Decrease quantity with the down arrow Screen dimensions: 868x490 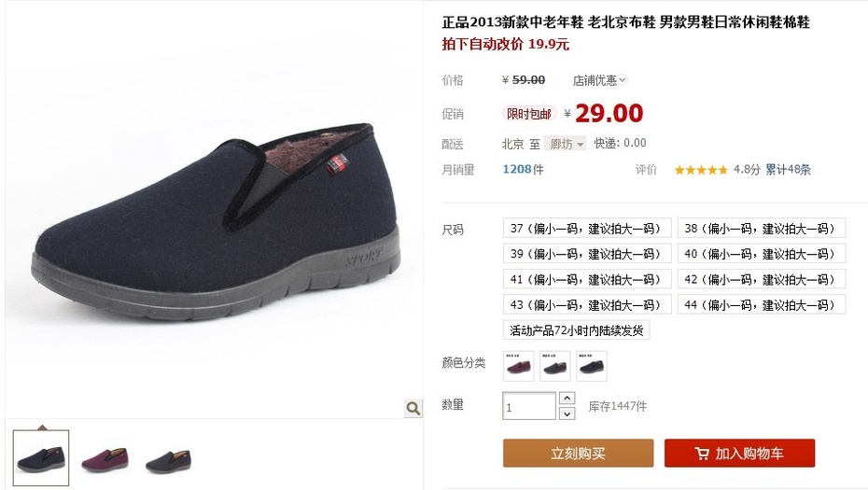pyautogui.click(x=567, y=413)
